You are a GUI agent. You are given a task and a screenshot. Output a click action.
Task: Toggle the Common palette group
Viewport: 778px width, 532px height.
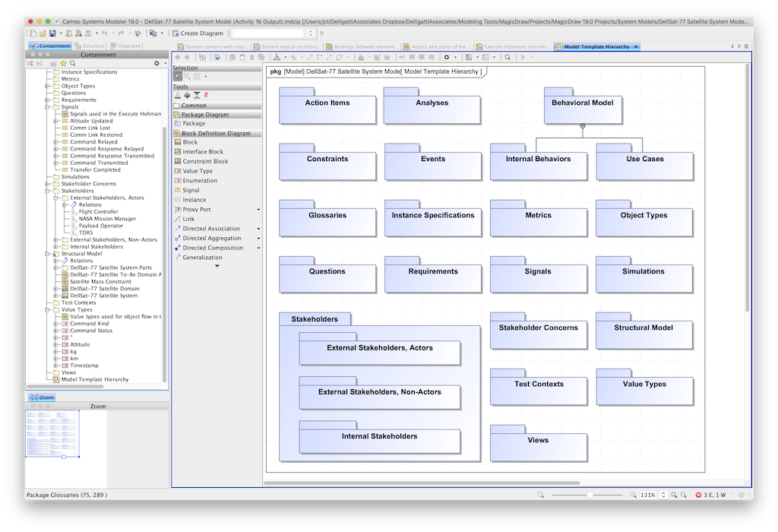(194, 106)
